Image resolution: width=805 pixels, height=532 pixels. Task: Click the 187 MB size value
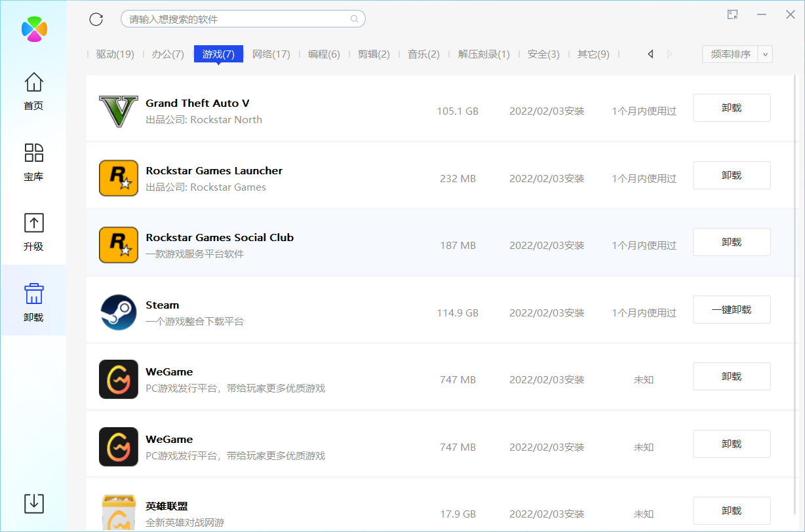pos(458,246)
